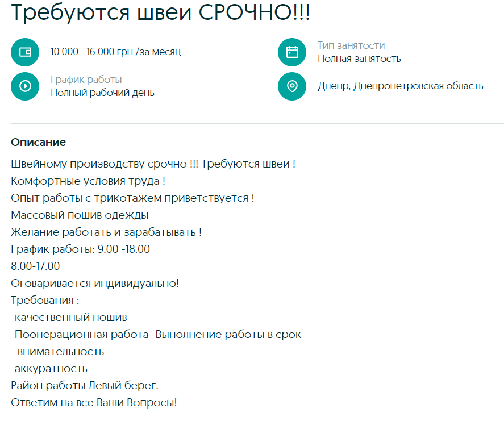Click the line about 'Опыт работы с трикотажем'
504x421 pixels.
click(132, 198)
